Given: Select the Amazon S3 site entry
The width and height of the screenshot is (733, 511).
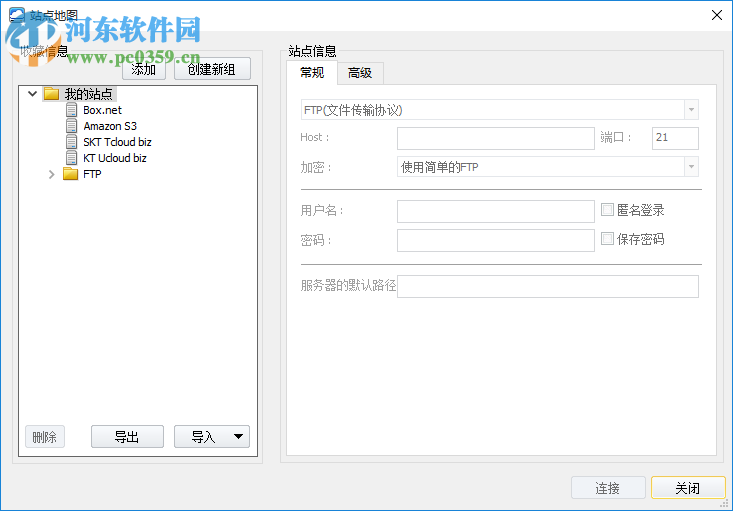Looking at the screenshot, I should [x=110, y=126].
